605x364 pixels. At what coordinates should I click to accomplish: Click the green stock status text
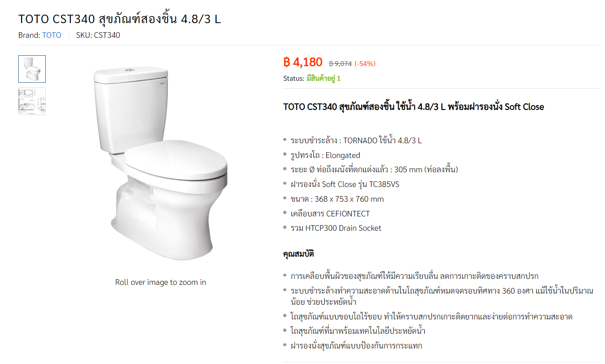coord(323,78)
